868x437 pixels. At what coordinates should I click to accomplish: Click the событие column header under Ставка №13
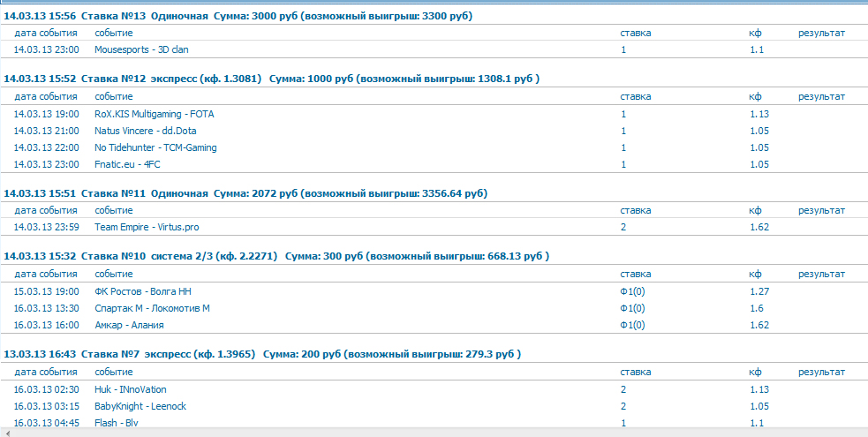[x=114, y=33]
